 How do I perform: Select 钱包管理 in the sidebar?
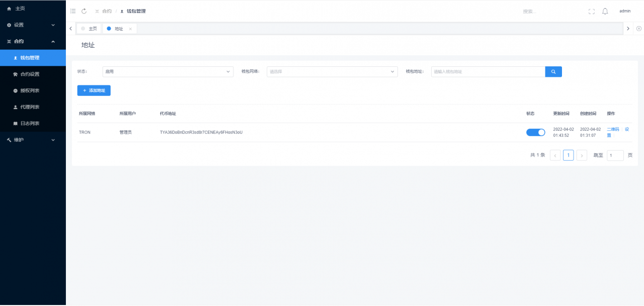click(33, 58)
